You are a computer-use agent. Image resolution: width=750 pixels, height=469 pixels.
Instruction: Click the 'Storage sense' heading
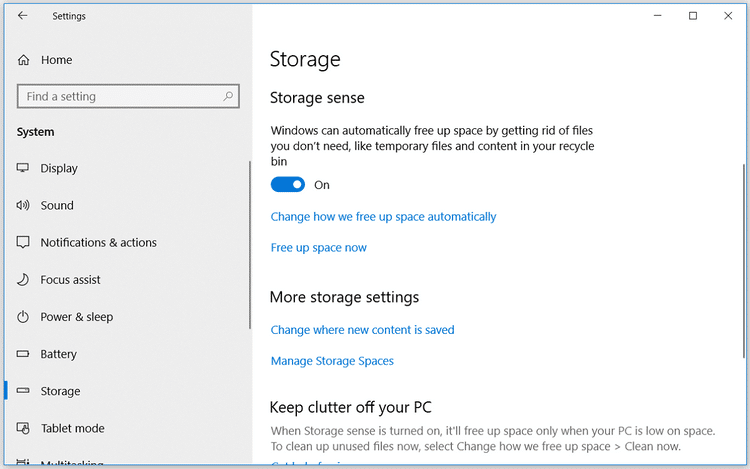317,98
